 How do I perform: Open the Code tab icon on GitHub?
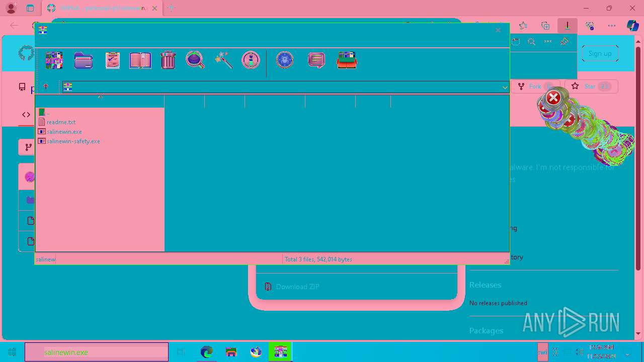point(26,115)
